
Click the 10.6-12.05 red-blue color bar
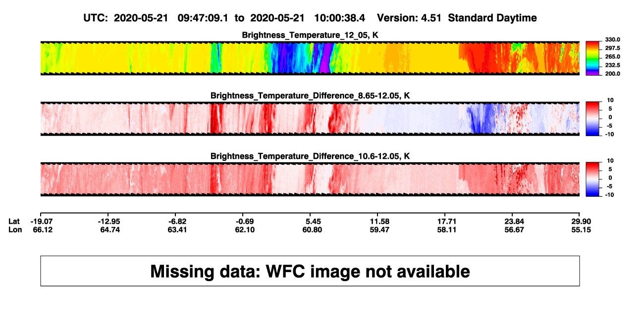(592, 179)
